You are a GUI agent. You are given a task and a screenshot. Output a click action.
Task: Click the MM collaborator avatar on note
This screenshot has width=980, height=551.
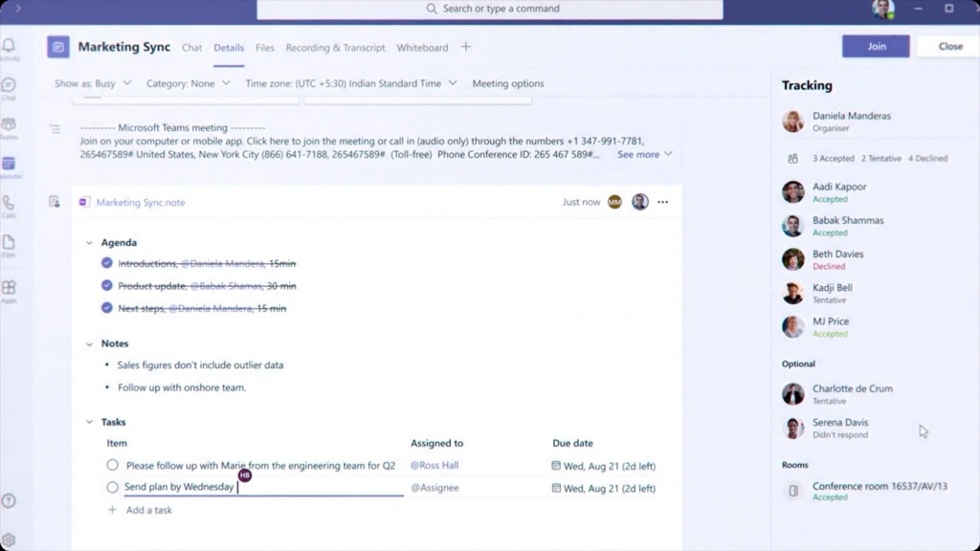[615, 202]
